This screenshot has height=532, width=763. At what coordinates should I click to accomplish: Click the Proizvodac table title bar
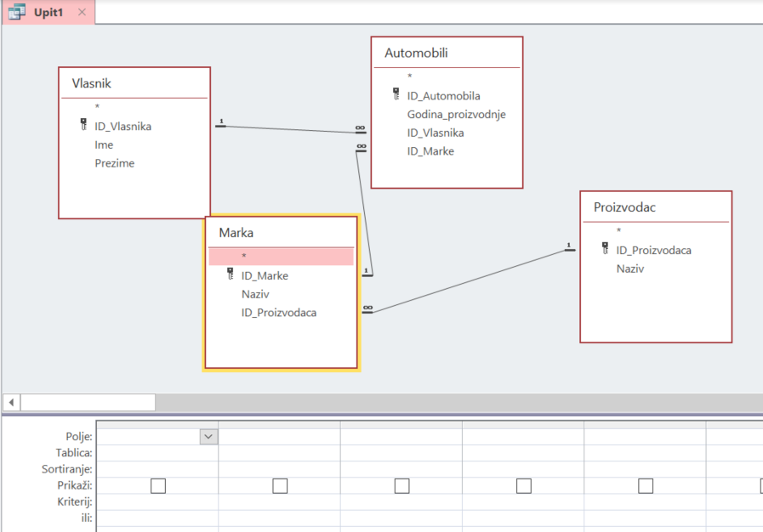coord(655,207)
